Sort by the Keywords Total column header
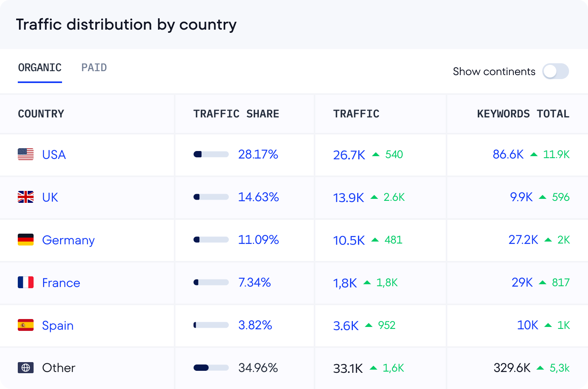Viewport: 588px width, 389px height. coord(523,114)
